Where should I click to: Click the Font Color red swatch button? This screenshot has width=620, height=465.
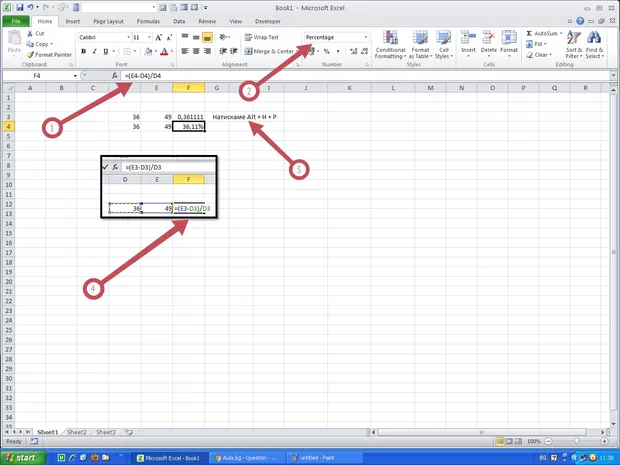(164, 51)
